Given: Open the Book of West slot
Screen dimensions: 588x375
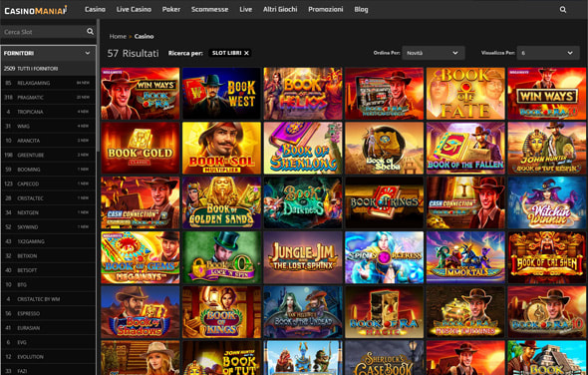Looking at the screenshot, I should pyautogui.click(x=221, y=94).
